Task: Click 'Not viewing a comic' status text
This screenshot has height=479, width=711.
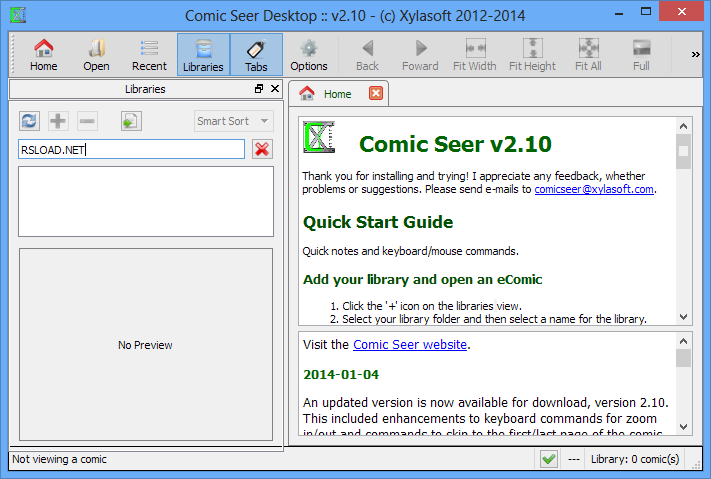Action: (59, 459)
